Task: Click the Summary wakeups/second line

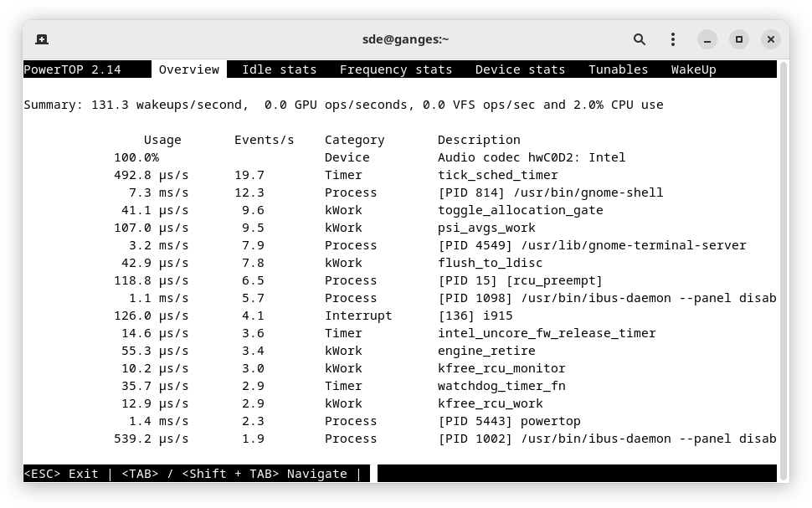Action: click(343, 105)
